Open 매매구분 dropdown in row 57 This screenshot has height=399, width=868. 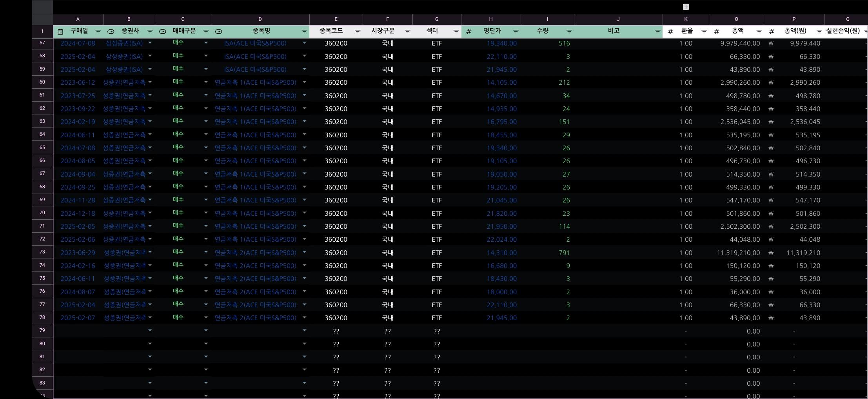[206, 43]
